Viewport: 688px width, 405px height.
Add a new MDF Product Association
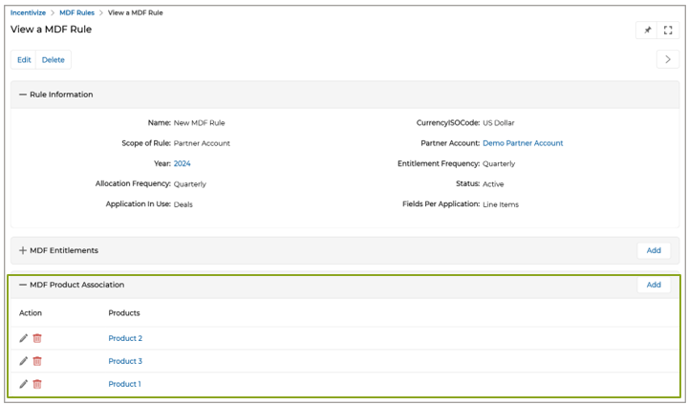pyautogui.click(x=653, y=285)
